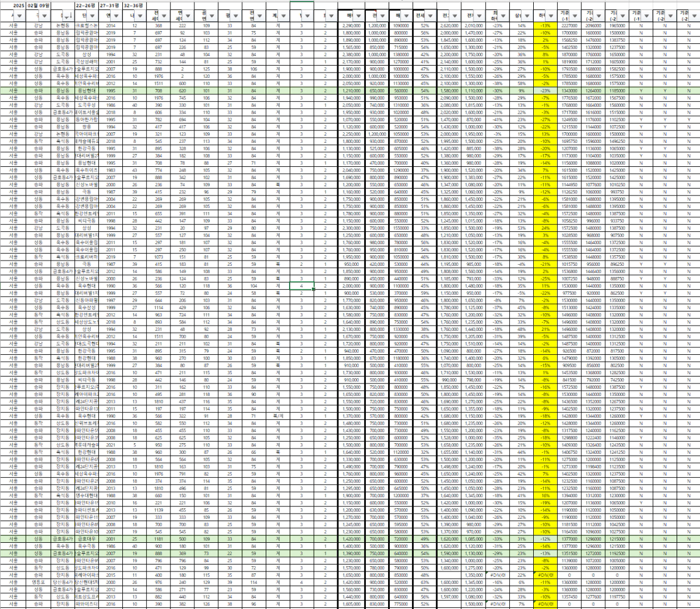Image resolution: width=700 pixels, height=609 pixels.
Task: Select the 32~36평 header cell
Action: pyautogui.click(x=134, y=5)
